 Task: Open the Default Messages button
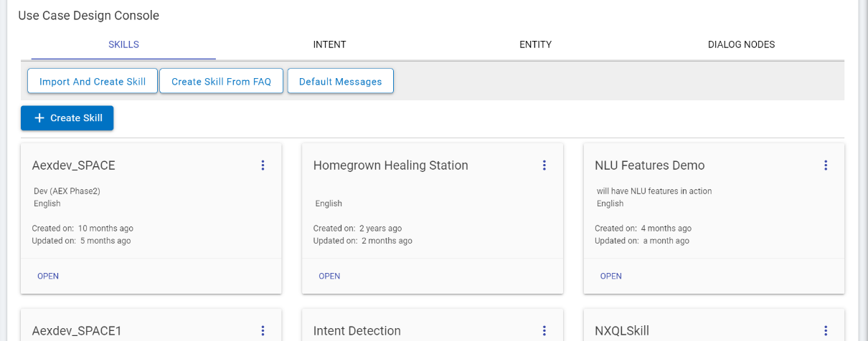pos(340,82)
